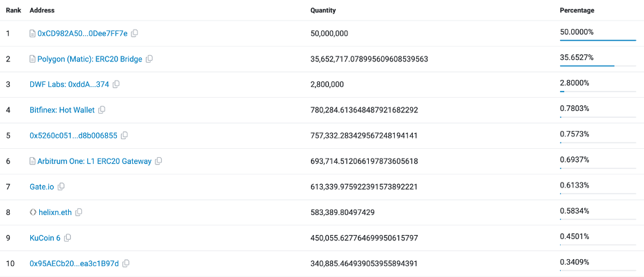
Task: Open the DWF Labs holder page
Action: [69, 84]
